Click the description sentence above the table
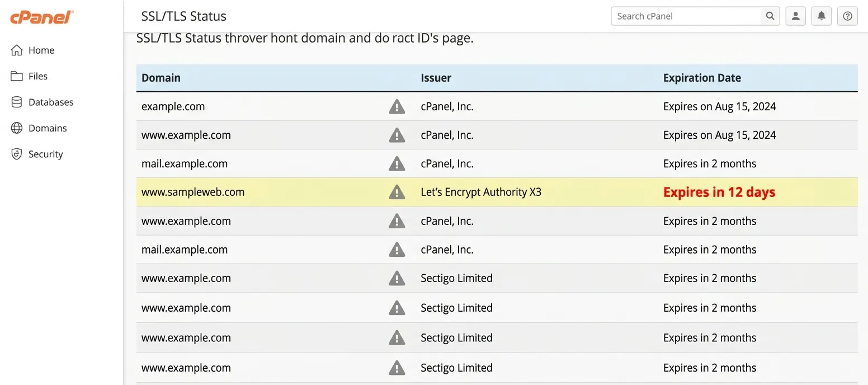Viewport: 868px width, 385px height. click(x=305, y=38)
